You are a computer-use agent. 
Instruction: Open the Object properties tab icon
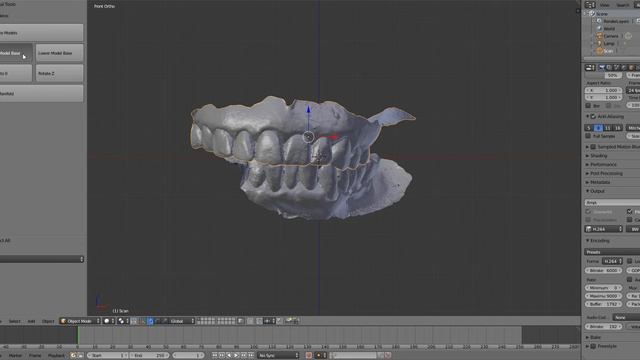coord(631,68)
